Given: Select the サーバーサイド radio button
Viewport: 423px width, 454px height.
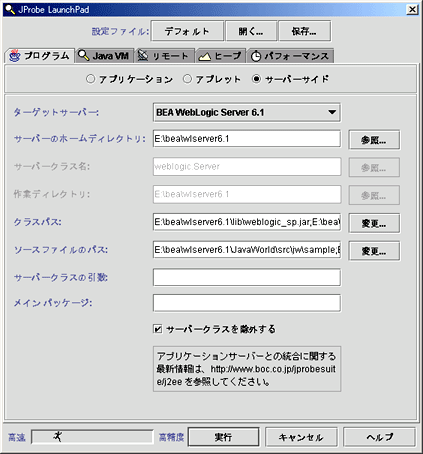Looking at the screenshot, I should (x=256, y=79).
